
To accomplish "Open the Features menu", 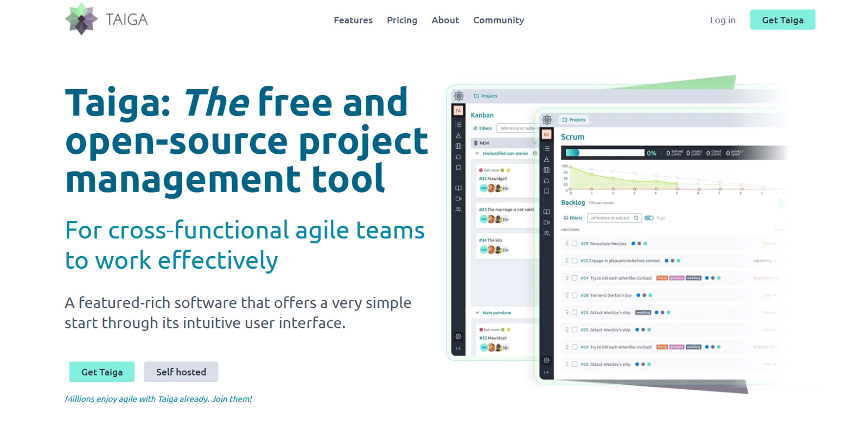I will (353, 20).
